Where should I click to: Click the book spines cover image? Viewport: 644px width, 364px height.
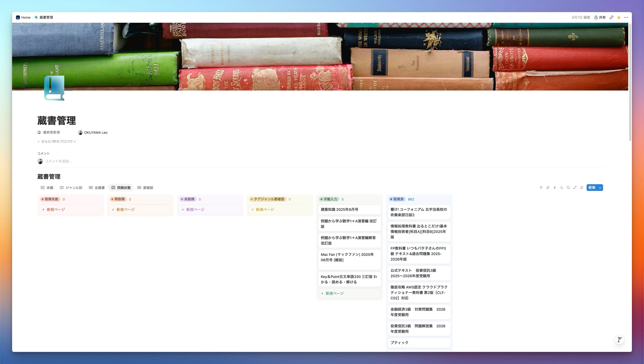(320, 57)
